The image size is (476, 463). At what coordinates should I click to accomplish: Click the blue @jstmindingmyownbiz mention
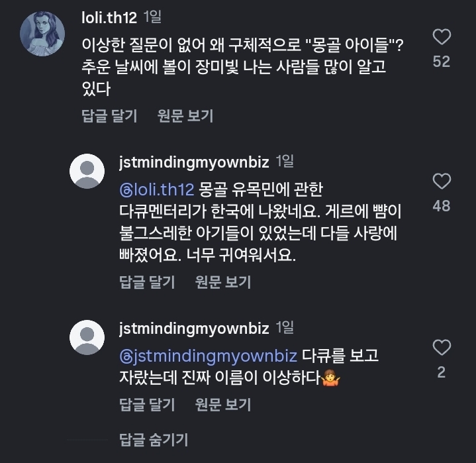[x=208, y=356]
